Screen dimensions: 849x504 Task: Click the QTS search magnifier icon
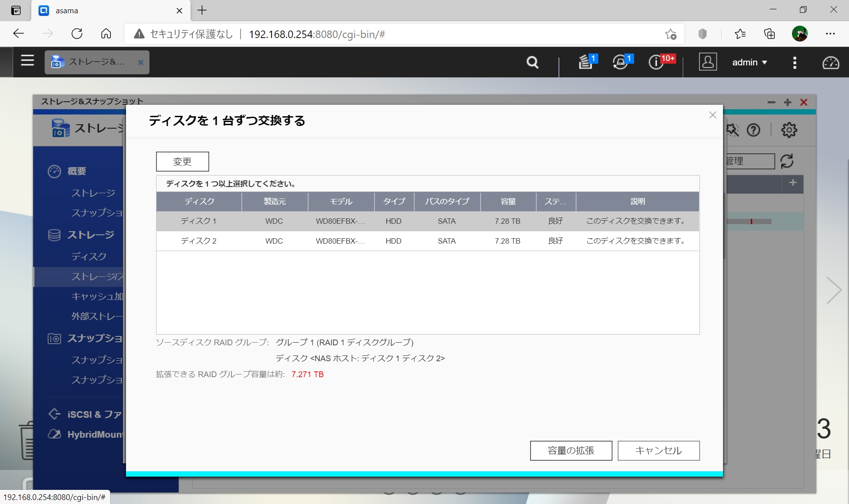[532, 62]
